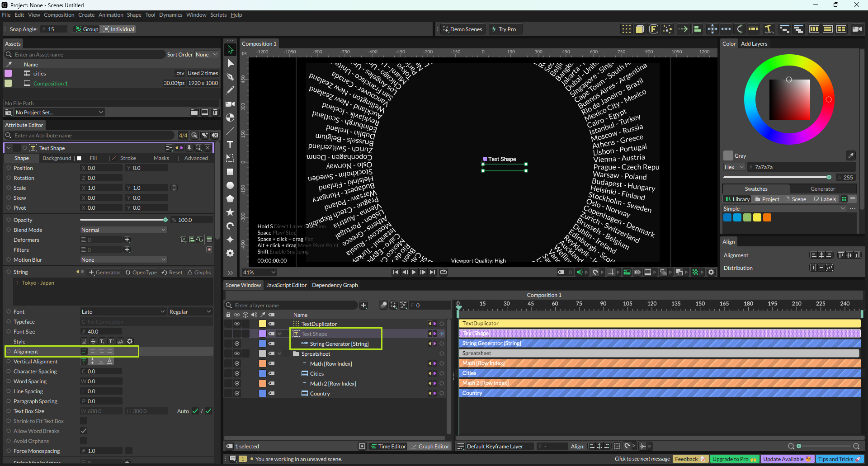868x466 pixels.
Task: Click the Enter an Asset name search field
Action: (86, 55)
